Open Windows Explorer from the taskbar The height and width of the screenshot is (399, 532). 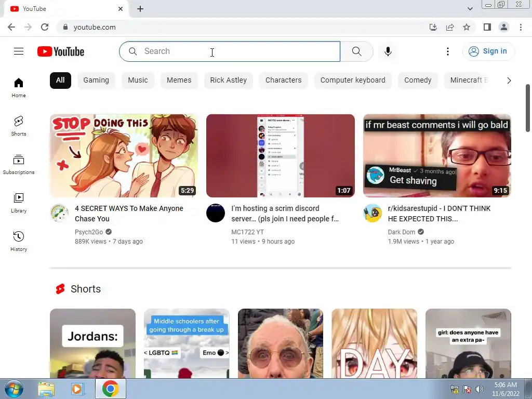[46, 389]
